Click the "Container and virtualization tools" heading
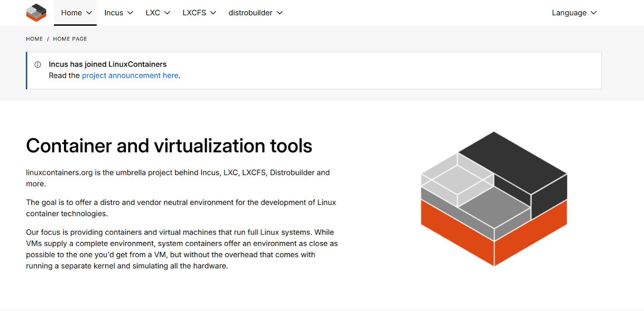Image resolution: width=644 pixels, height=311 pixels. [169, 146]
